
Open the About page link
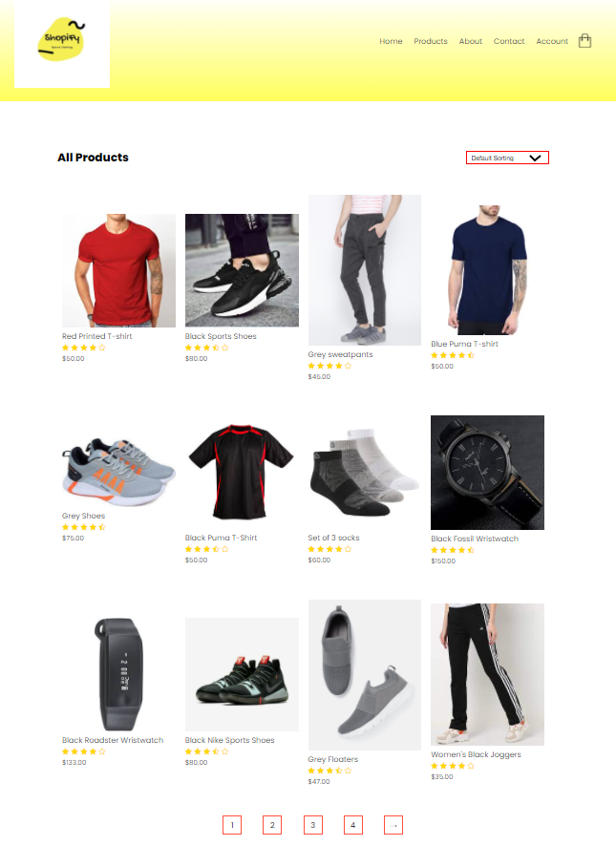(x=471, y=41)
